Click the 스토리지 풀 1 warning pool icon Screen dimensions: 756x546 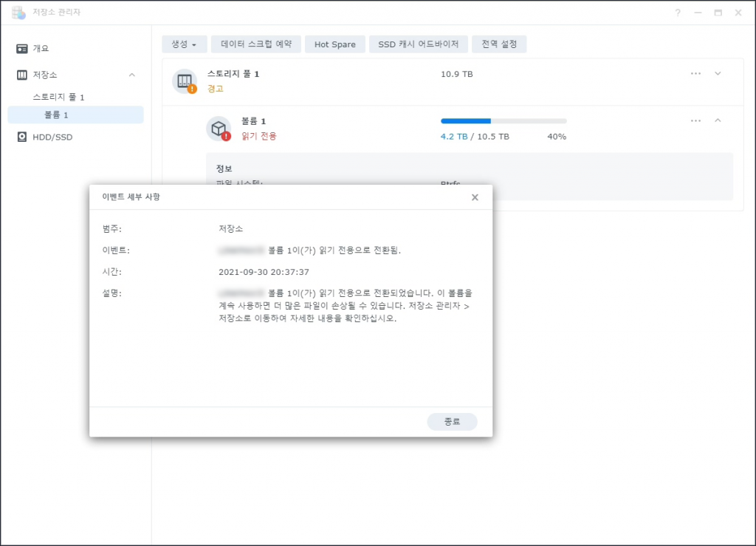pyautogui.click(x=185, y=81)
